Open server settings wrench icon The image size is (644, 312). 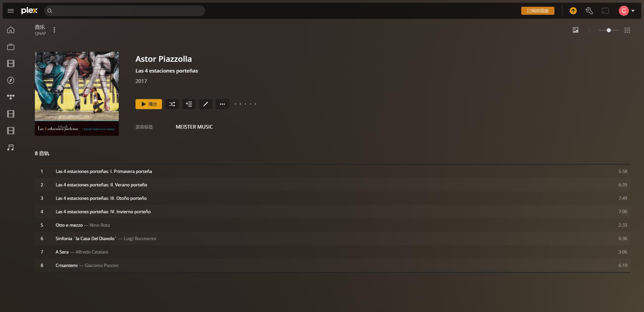pyautogui.click(x=589, y=11)
